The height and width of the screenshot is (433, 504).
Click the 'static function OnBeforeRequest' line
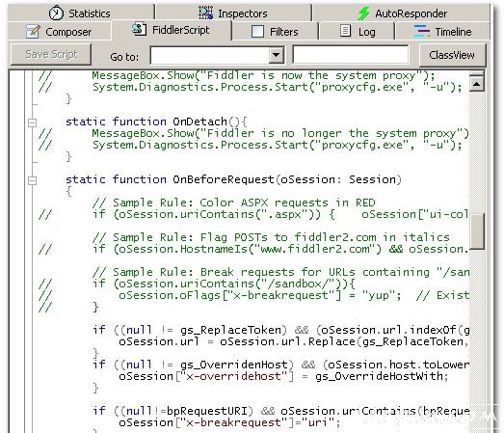[233, 179]
